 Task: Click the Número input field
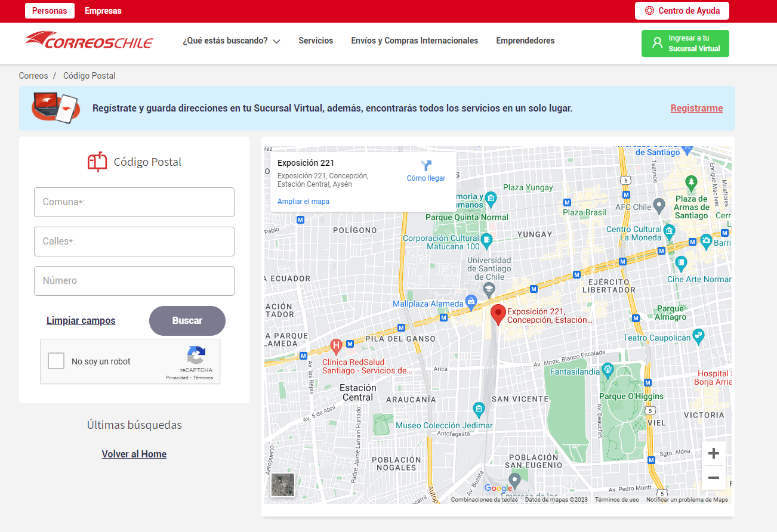[x=134, y=281]
